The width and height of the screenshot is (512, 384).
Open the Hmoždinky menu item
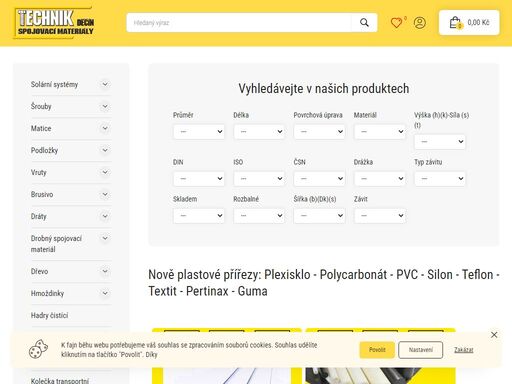[47, 293]
